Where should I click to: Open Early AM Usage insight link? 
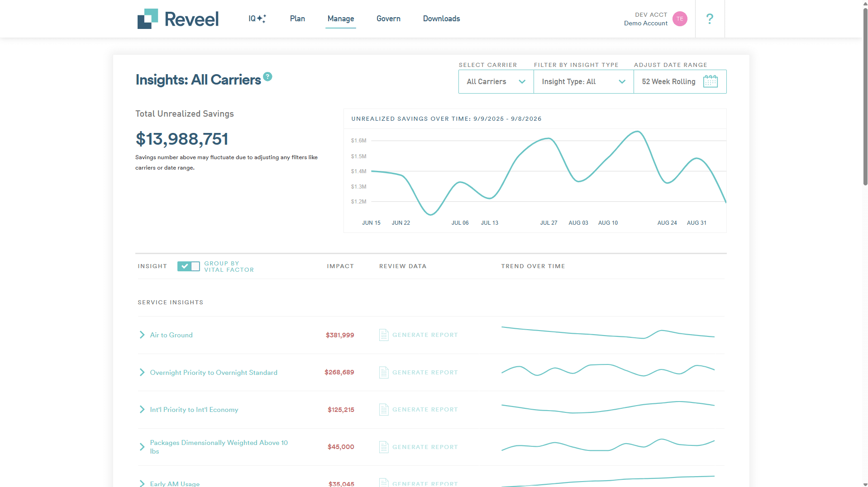(x=175, y=483)
